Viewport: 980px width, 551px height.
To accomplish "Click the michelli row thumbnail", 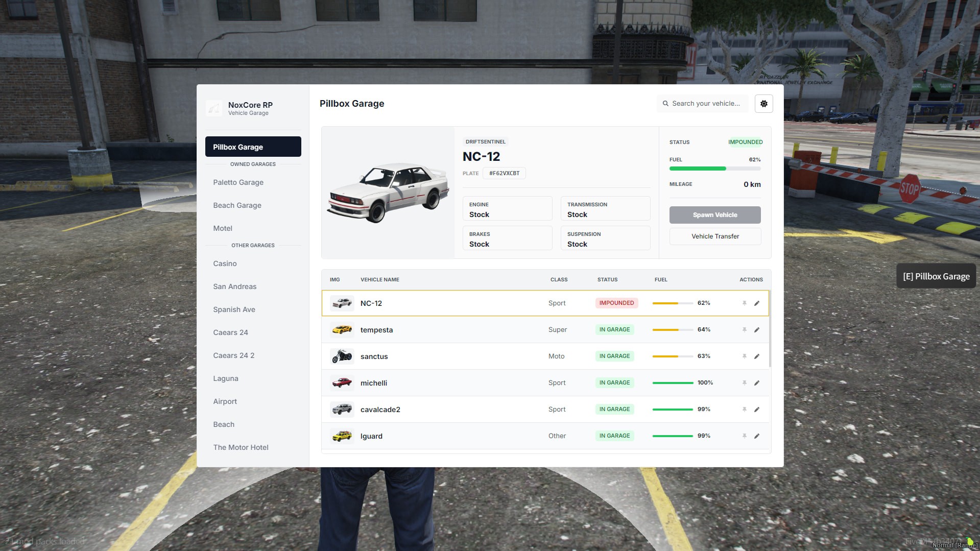I will 342,383.
